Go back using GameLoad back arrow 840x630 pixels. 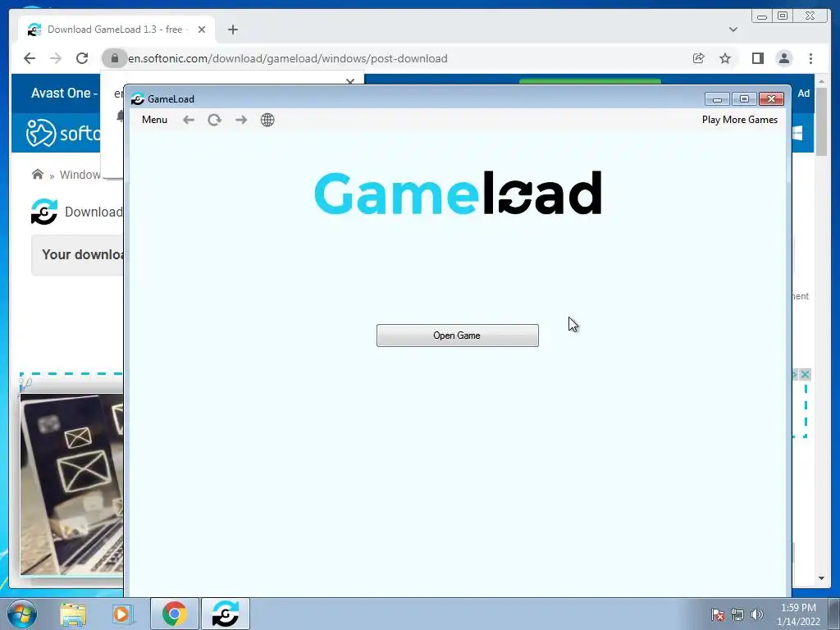click(189, 120)
